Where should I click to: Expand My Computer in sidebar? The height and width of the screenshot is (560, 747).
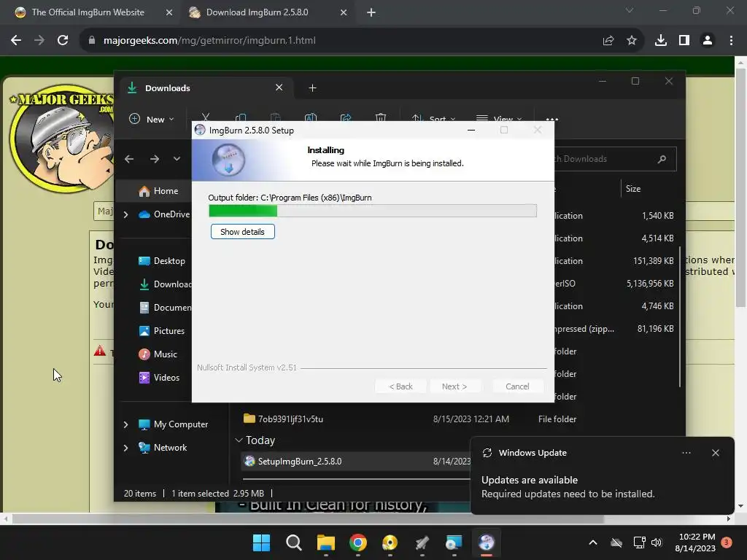[x=125, y=424]
